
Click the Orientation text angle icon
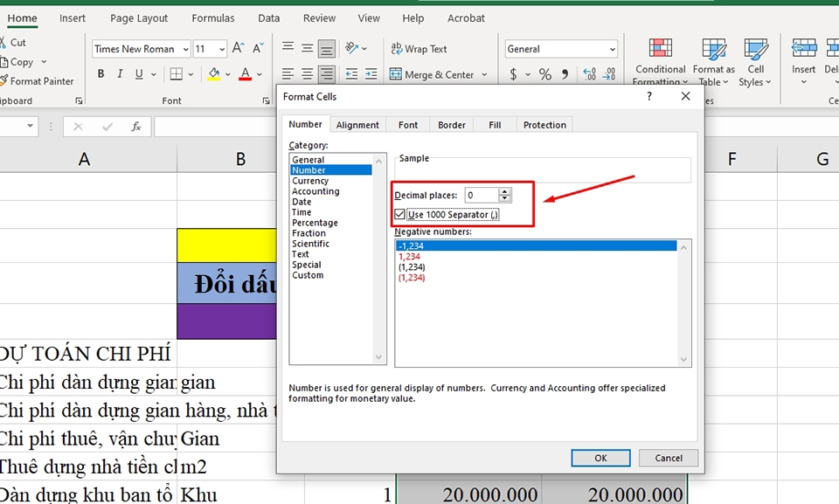(x=351, y=48)
